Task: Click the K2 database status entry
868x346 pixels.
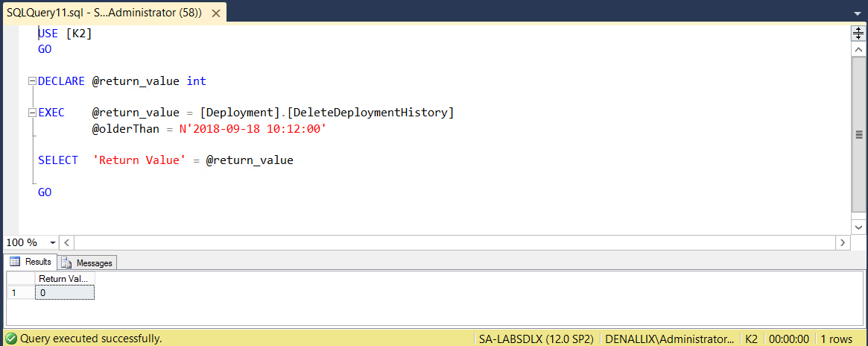Action: pyautogui.click(x=751, y=339)
